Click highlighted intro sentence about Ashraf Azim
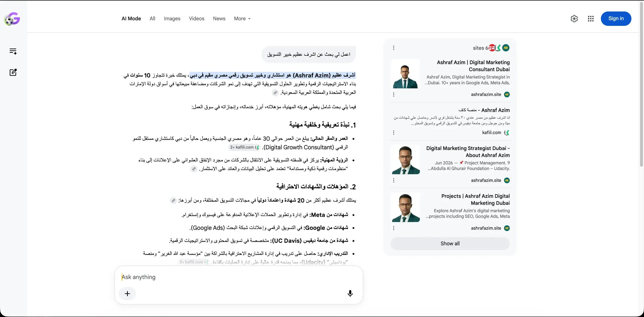 coord(272,75)
